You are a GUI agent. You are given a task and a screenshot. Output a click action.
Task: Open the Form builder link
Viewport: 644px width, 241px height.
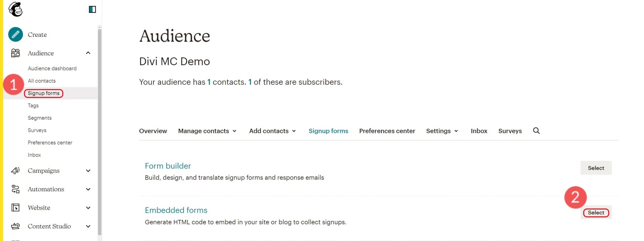pos(167,166)
